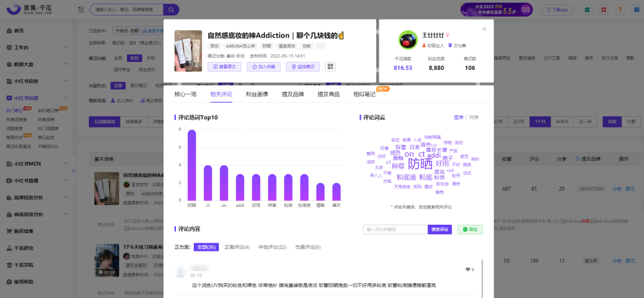Close the note detail popup

coord(484,29)
